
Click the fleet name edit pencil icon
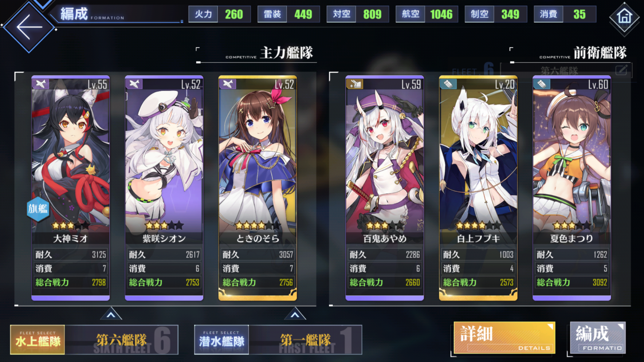[621, 70]
